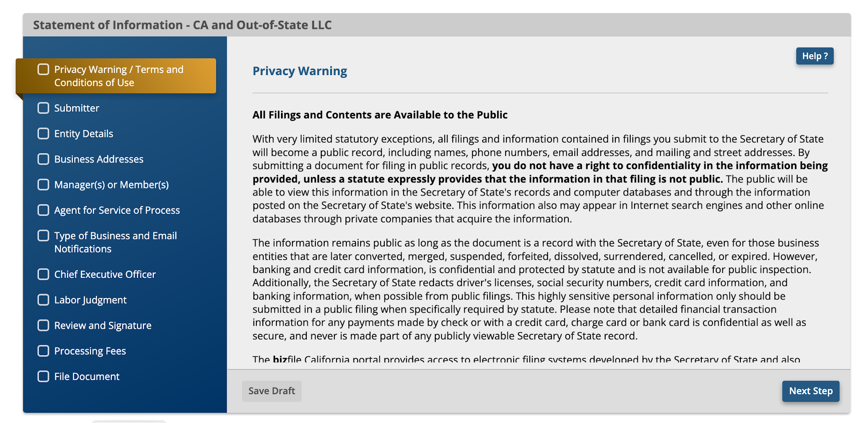Open Business Addresses step label
This screenshot has height=423, width=868.
coord(99,159)
